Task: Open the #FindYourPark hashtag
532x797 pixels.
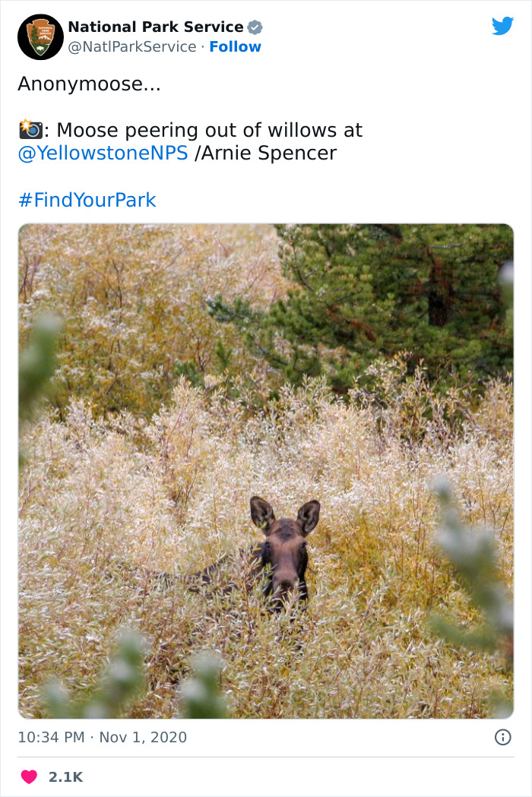Action: tap(87, 200)
